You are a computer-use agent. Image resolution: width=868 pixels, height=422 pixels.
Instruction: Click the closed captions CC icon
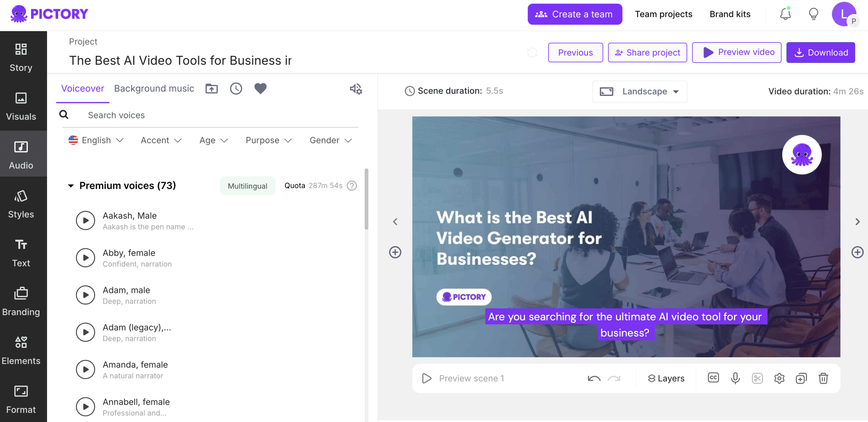click(x=713, y=378)
